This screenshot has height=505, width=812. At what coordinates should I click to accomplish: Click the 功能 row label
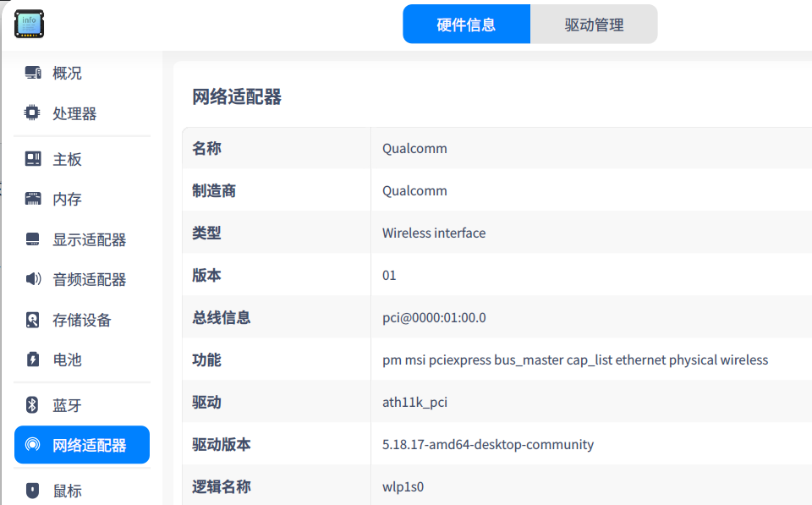click(206, 360)
